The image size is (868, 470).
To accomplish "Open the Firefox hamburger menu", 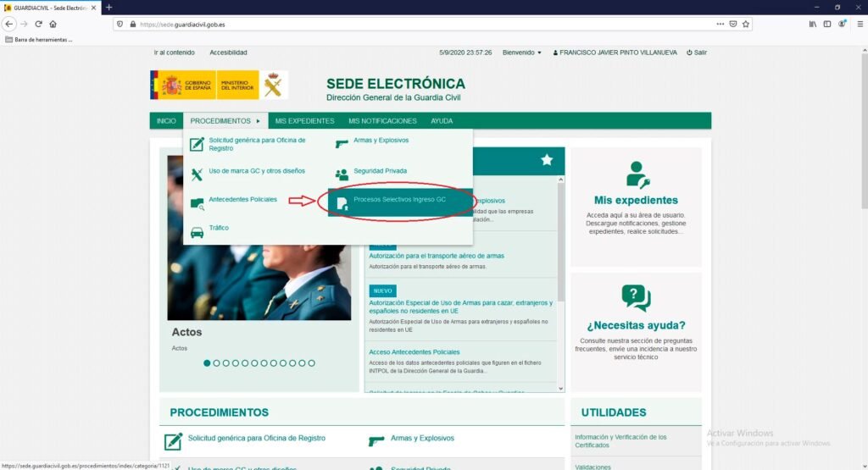I will coord(860,24).
